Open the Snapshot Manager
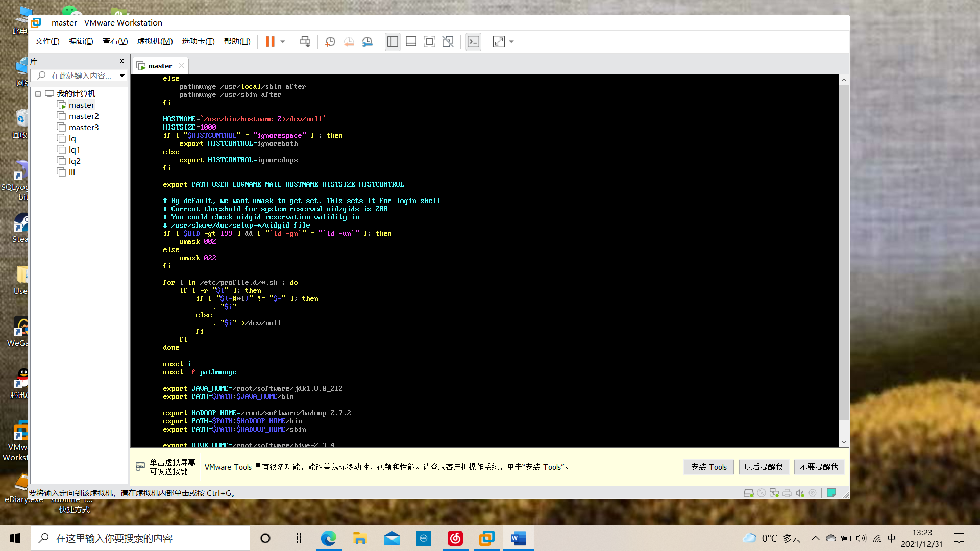This screenshot has width=980, height=551. point(367,41)
